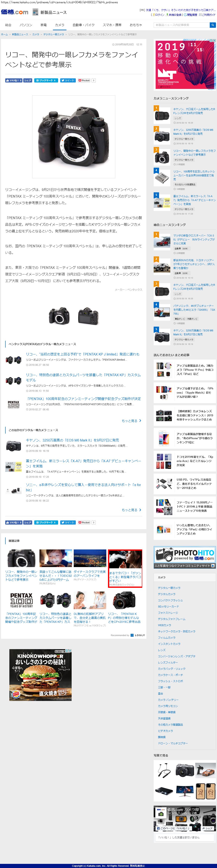217x868 pixels.
Task: Open 天体望遠鏡 in the camera category list
Action: click(164, 718)
